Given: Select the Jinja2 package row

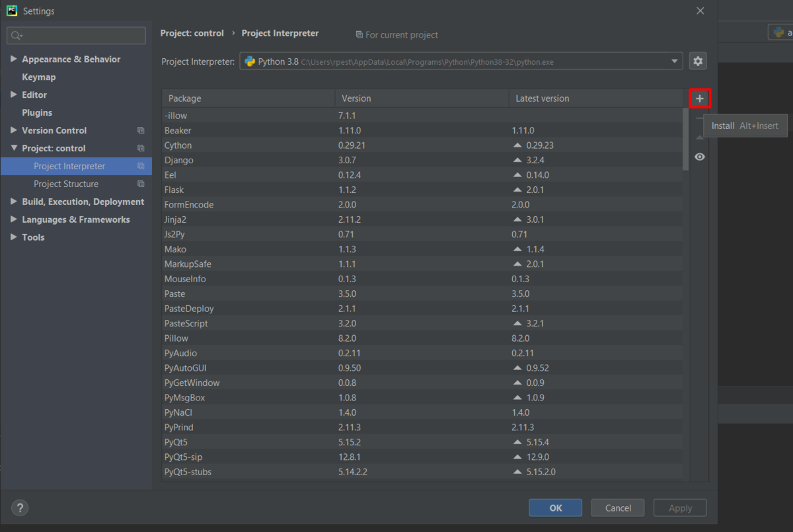Looking at the screenshot, I should pyautogui.click(x=422, y=219).
